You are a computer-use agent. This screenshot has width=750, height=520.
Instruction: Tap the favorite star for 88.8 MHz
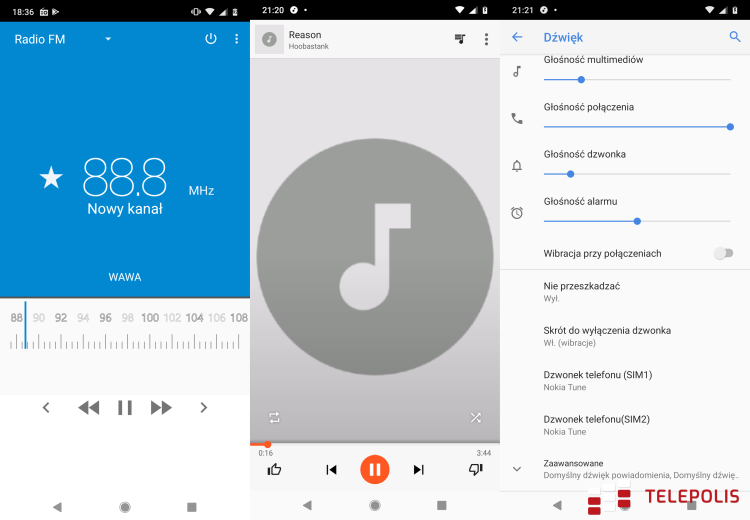(x=51, y=177)
